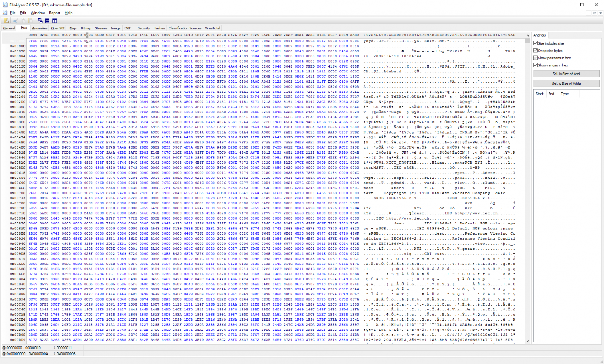Click the Cut scissors toolbar icon
Viewport: 604px width, 364px height.
(x=15, y=21)
